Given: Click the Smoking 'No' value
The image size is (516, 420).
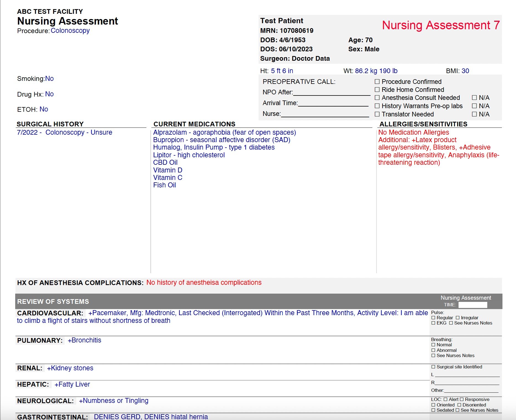Looking at the screenshot, I should click(49, 79).
